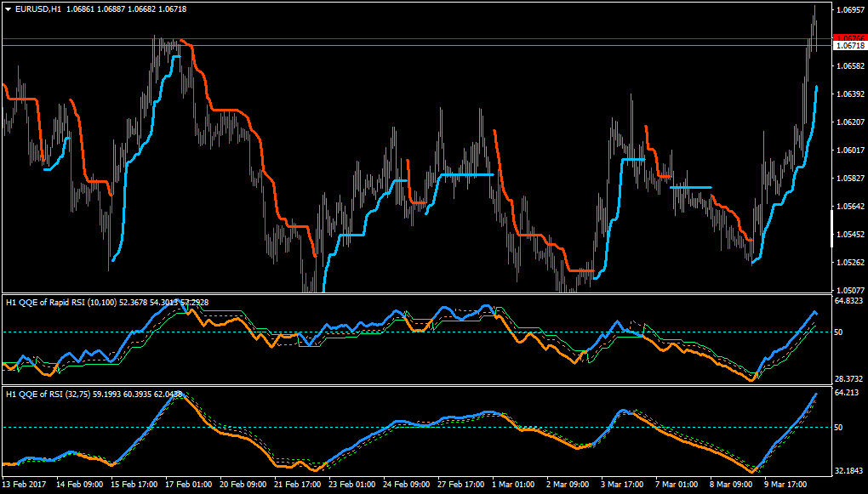The height and width of the screenshot is (494, 868).
Task: Click the 28.3732 scale value
Action: click(849, 379)
